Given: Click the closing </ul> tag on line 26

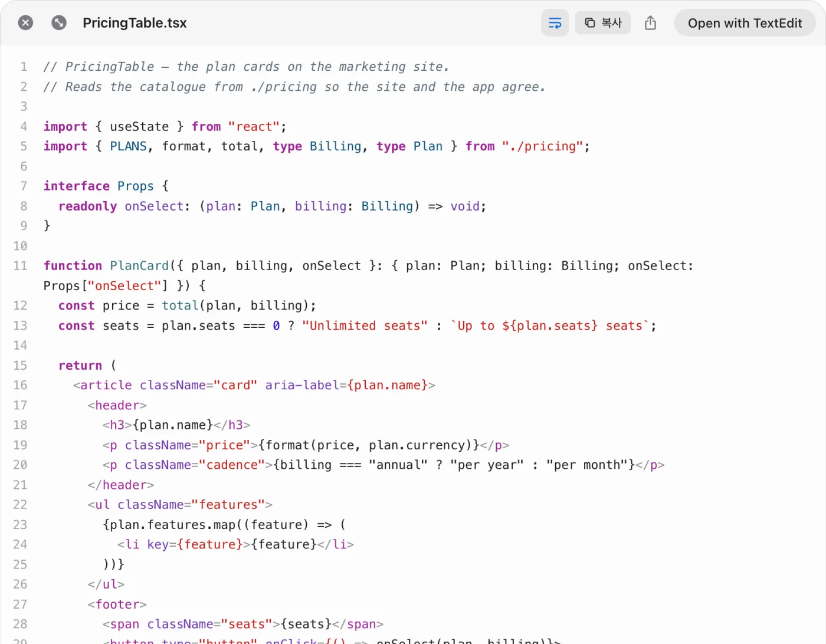Looking at the screenshot, I should (106, 584).
